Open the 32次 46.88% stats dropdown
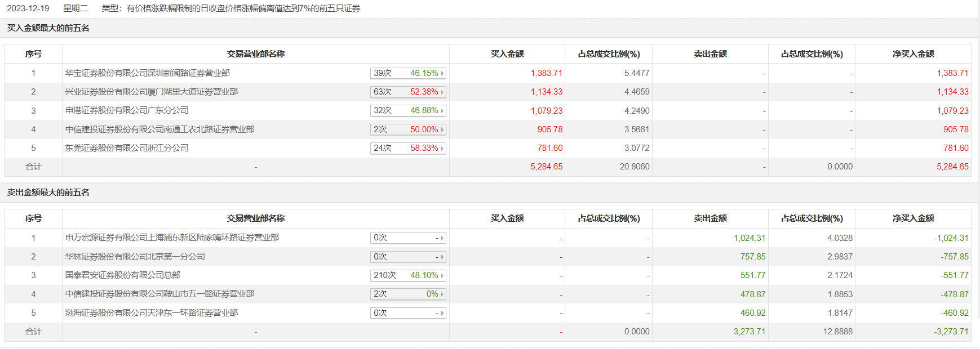The width and height of the screenshot is (980, 349). pyautogui.click(x=408, y=110)
